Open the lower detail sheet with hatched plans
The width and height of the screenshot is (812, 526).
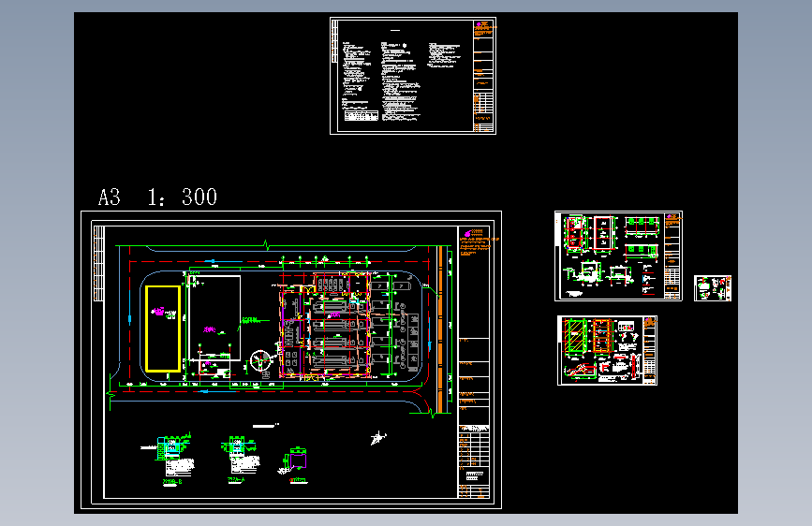point(607,350)
